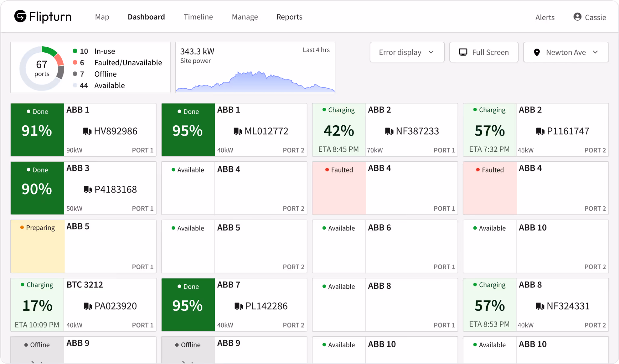619x364 pixels.
Task: Switch to the Timeline tab
Action: pos(198,17)
